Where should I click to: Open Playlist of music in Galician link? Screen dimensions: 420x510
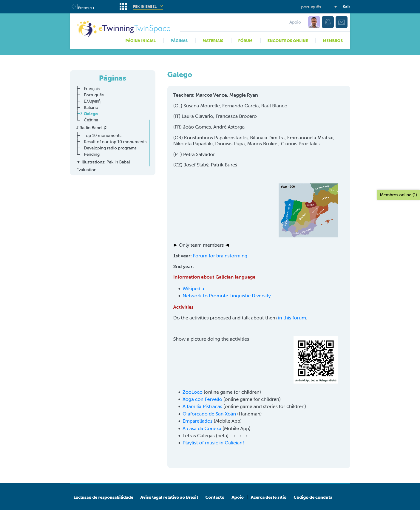213,443
